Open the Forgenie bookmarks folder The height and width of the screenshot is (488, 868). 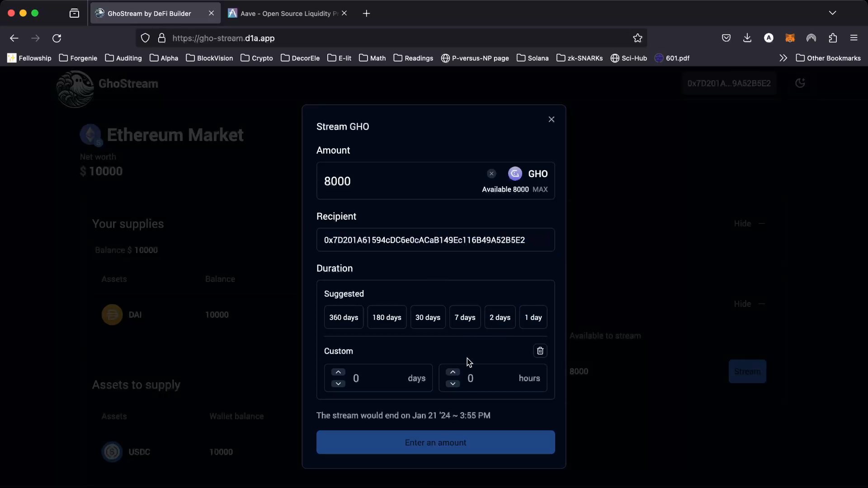tap(78, 58)
